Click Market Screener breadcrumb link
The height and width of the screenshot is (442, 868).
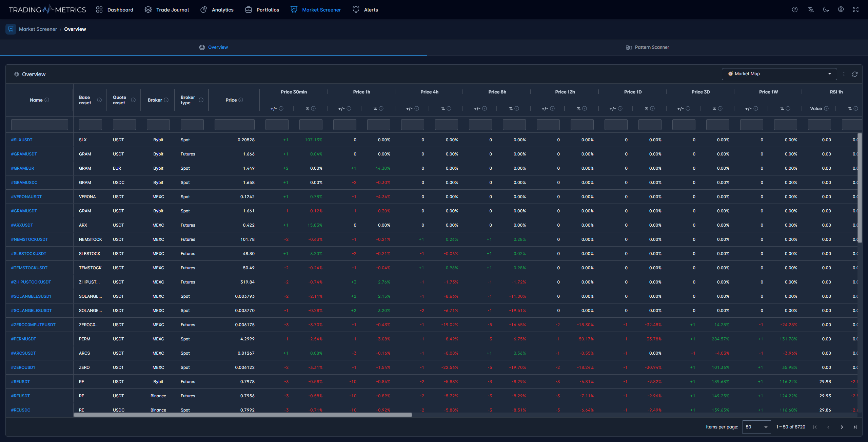pyautogui.click(x=38, y=29)
